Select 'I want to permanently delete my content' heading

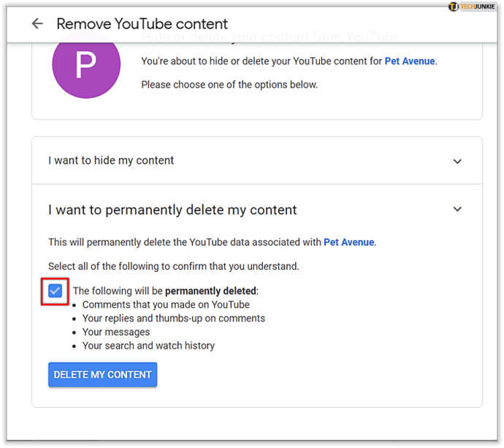coord(172,210)
